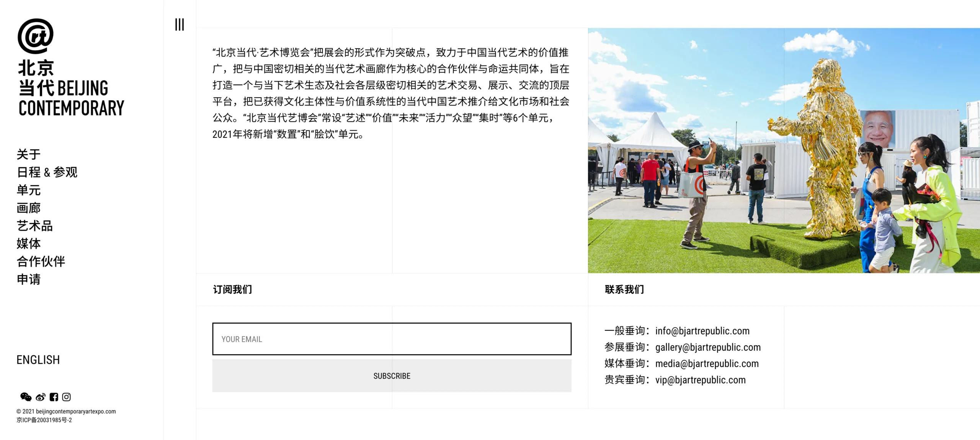980x440 pixels.
Task: Open the 关于 menu item
Action: (28, 154)
